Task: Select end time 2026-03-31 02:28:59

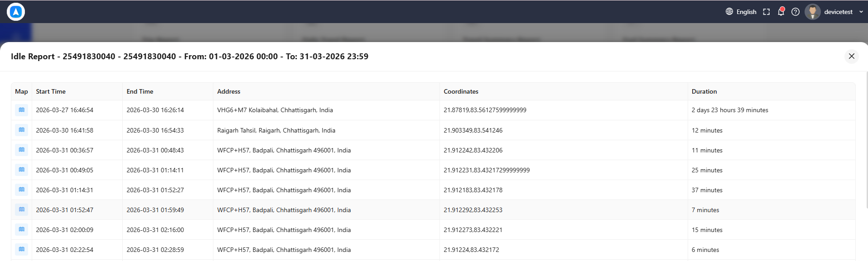Action: (x=155, y=250)
